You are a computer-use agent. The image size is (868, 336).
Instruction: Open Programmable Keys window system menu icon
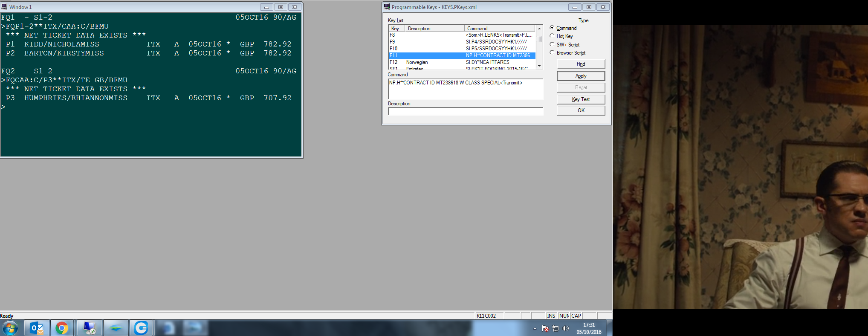click(x=387, y=7)
